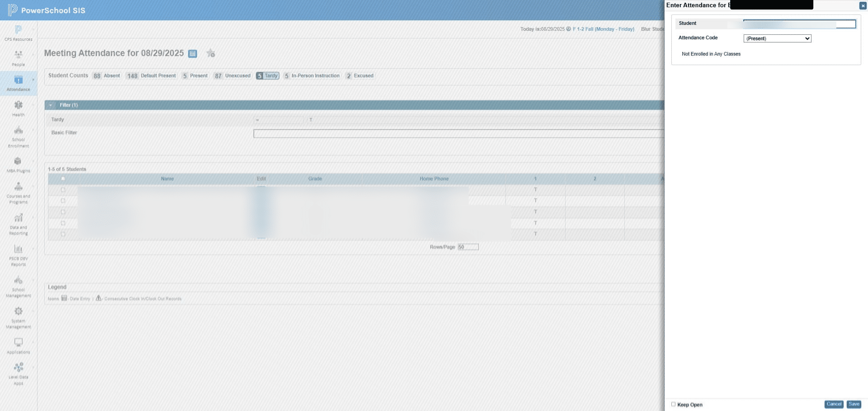868x411 pixels.
Task: Open the Data and Reporting sidebar icon
Action: click(18, 218)
